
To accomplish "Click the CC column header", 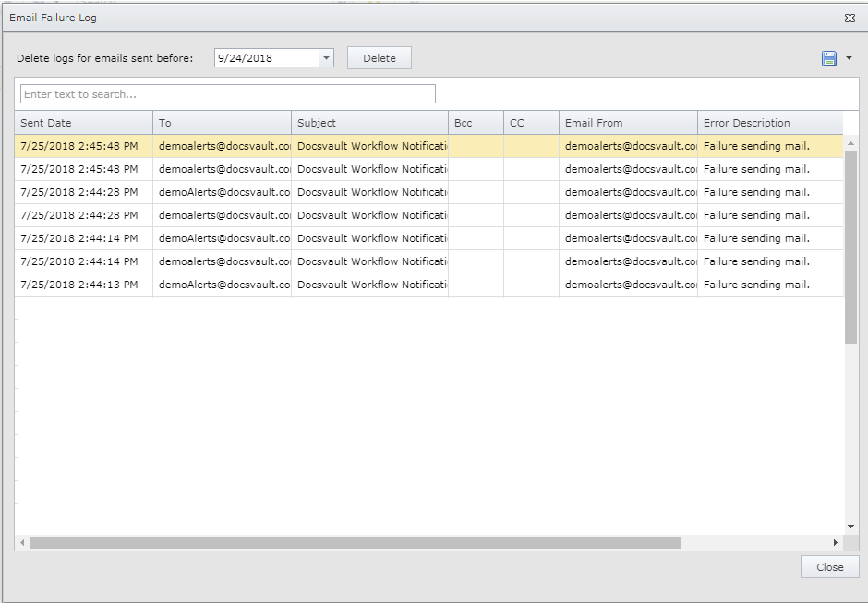I will tap(530, 122).
